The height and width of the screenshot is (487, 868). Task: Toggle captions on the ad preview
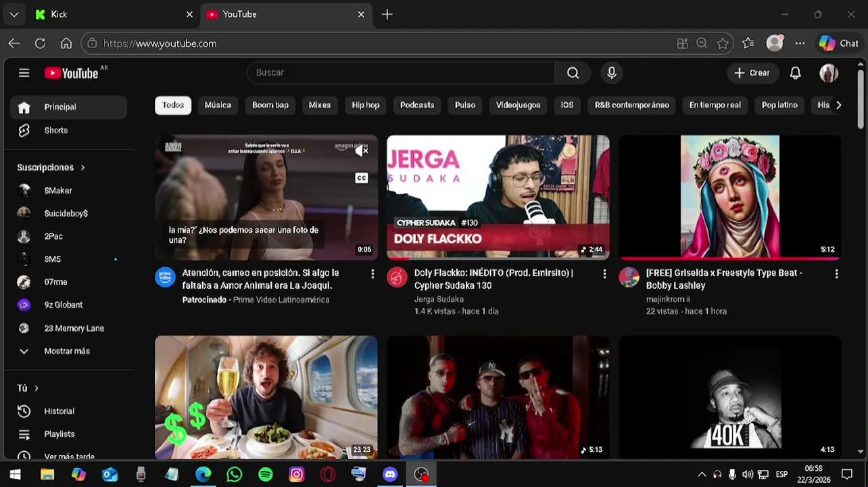pyautogui.click(x=362, y=178)
